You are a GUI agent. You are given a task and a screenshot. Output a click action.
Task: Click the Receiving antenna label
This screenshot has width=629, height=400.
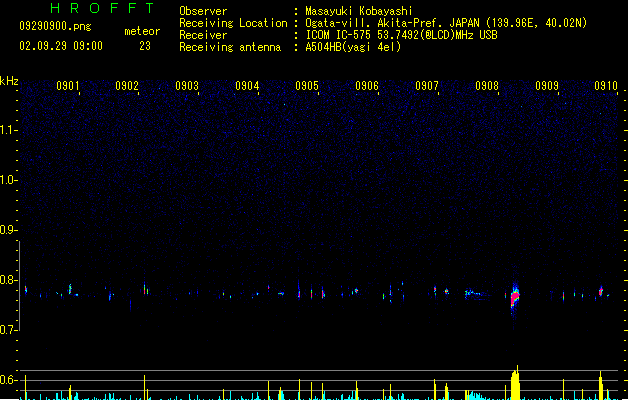(x=230, y=47)
